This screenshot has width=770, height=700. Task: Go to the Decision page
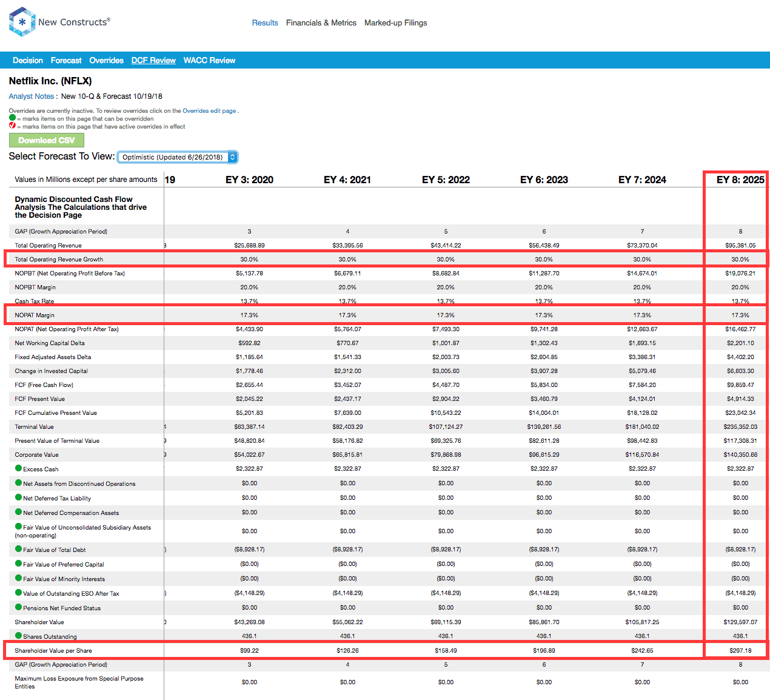(x=28, y=60)
